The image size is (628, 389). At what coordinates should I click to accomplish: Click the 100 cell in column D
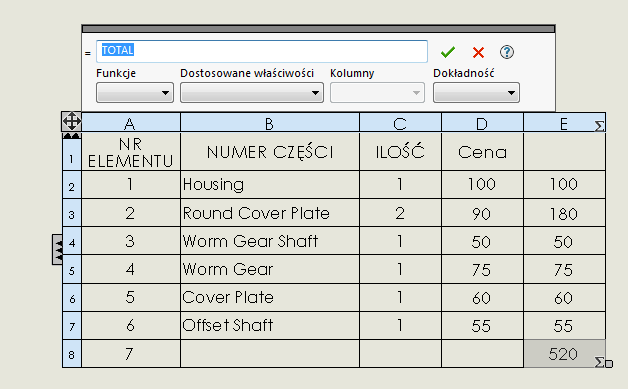(483, 185)
